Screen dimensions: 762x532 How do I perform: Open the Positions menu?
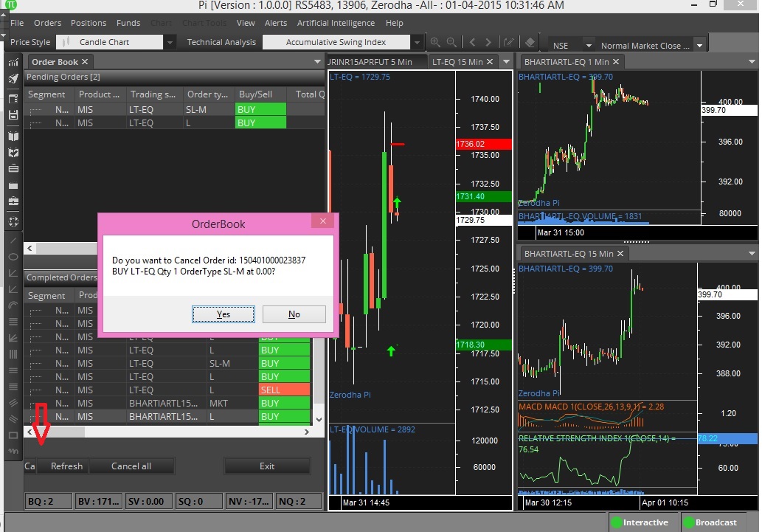coord(89,23)
